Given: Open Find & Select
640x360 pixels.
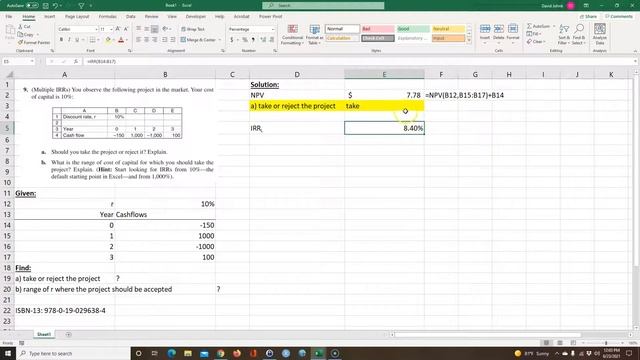Looking at the screenshot, I should 579,34.
